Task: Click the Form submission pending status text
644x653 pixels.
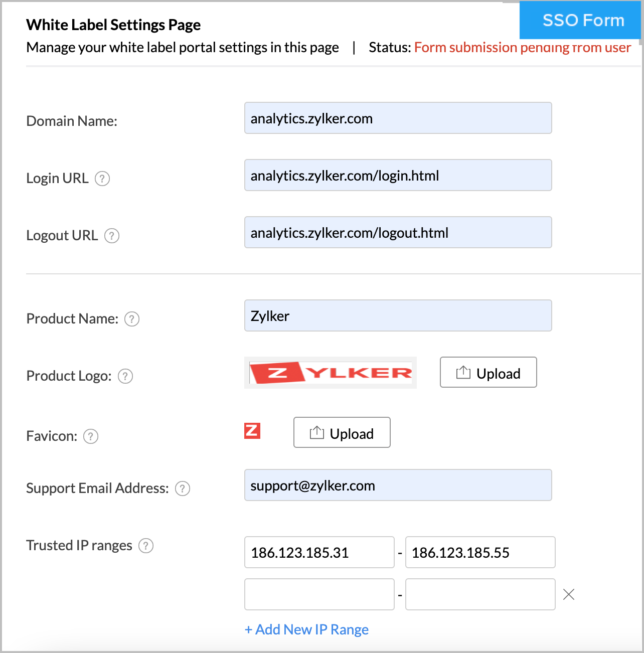Action: pyautogui.click(x=522, y=47)
